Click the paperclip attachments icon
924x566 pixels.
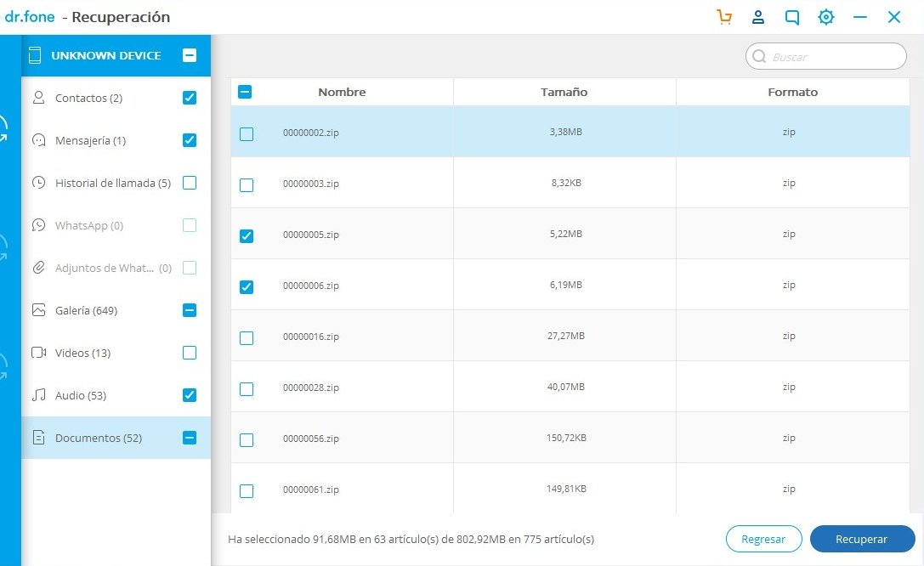pos(39,268)
